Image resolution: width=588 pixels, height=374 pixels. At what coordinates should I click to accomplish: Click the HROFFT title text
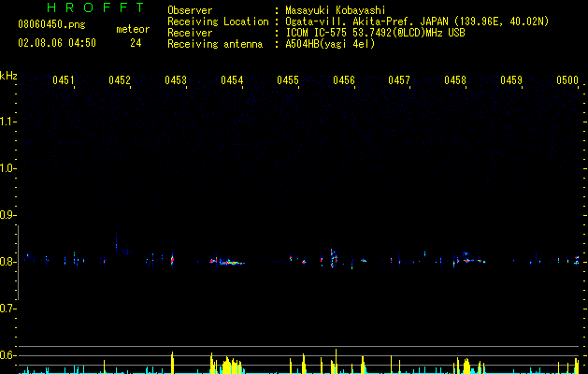96,7
